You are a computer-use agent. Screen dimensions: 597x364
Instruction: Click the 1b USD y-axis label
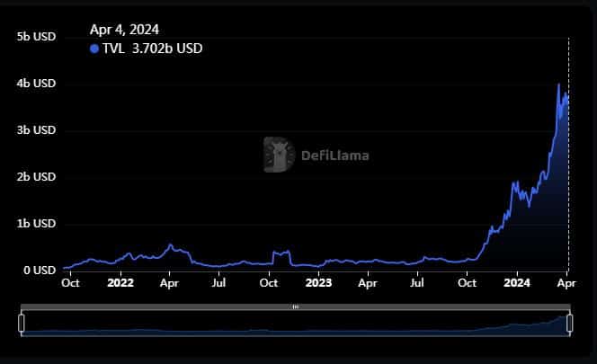point(36,224)
